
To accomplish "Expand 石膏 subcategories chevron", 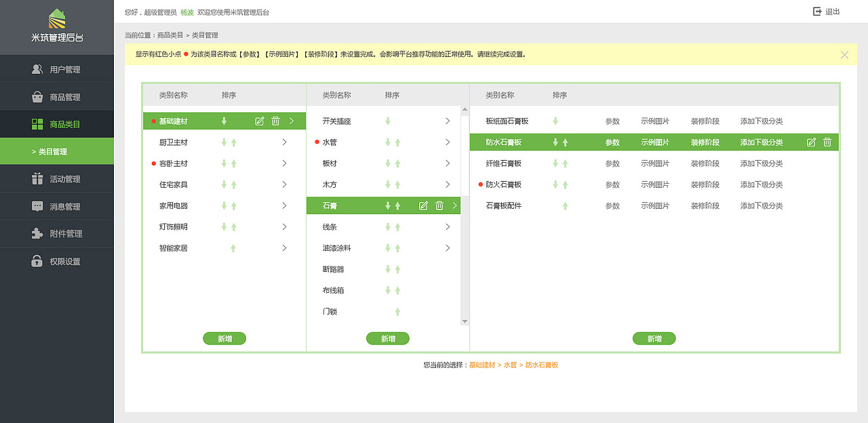I will pyautogui.click(x=454, y=205).
